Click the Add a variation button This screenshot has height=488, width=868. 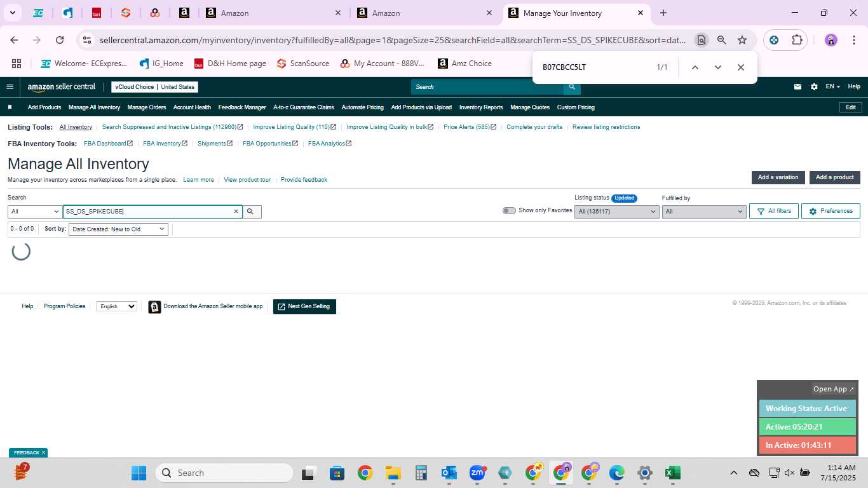pos(778,177)
